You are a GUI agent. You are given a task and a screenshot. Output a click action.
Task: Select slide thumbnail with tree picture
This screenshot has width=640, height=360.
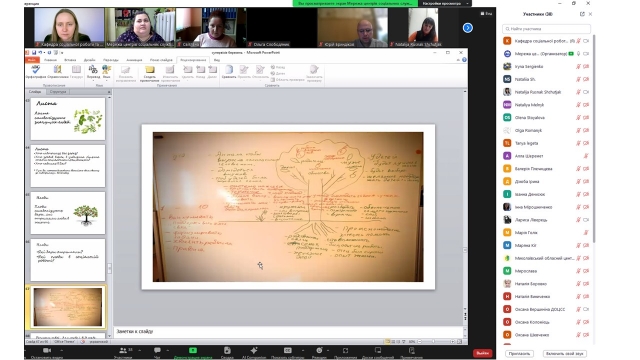(68, 213)
